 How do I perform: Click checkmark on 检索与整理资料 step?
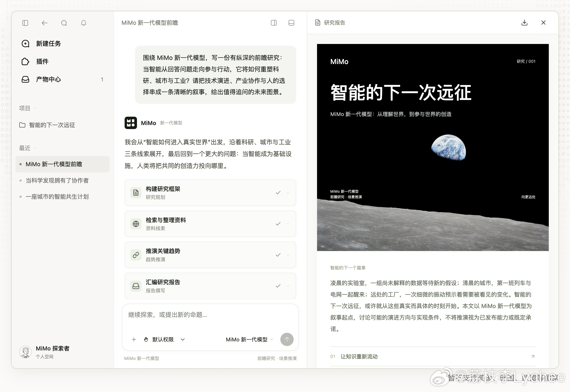(x=278, y=224)
